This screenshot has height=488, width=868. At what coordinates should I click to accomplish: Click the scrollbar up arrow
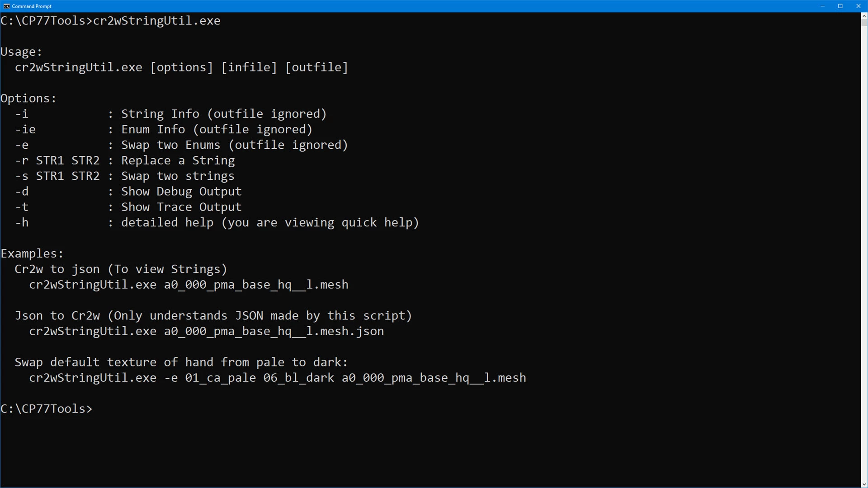pos(864,16)
